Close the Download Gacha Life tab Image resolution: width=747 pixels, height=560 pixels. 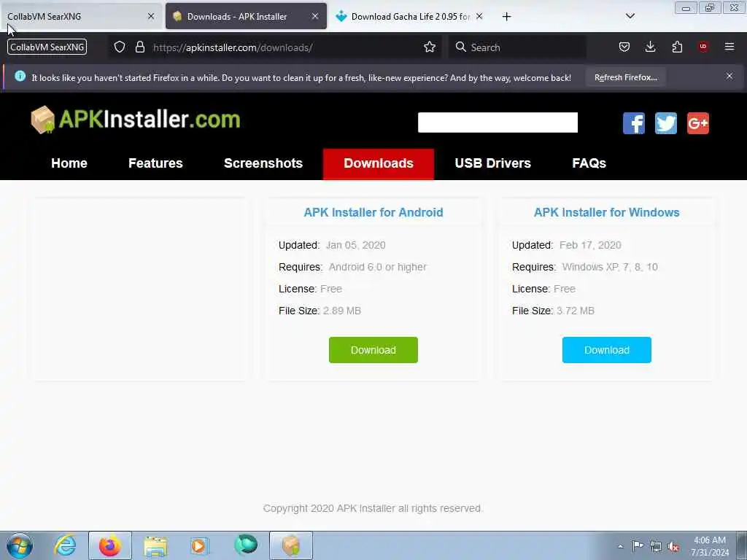479,16
